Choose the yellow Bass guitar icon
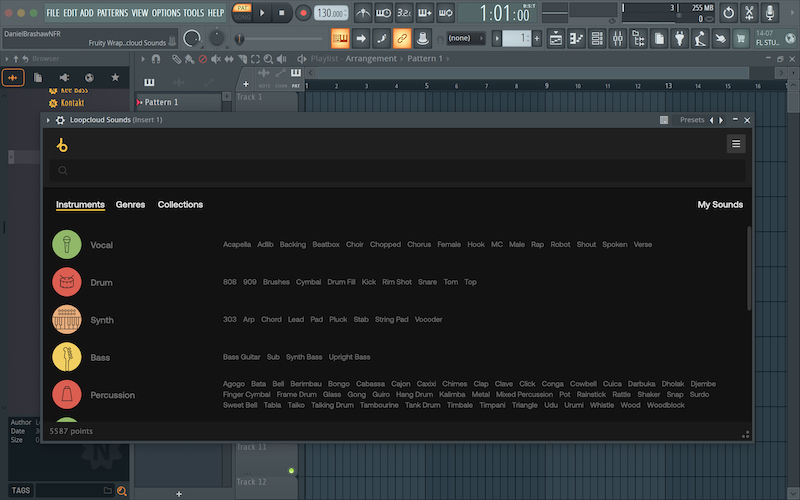Viewport: 800px width, 500px height. pyautogui.click(x=66, y=357)
